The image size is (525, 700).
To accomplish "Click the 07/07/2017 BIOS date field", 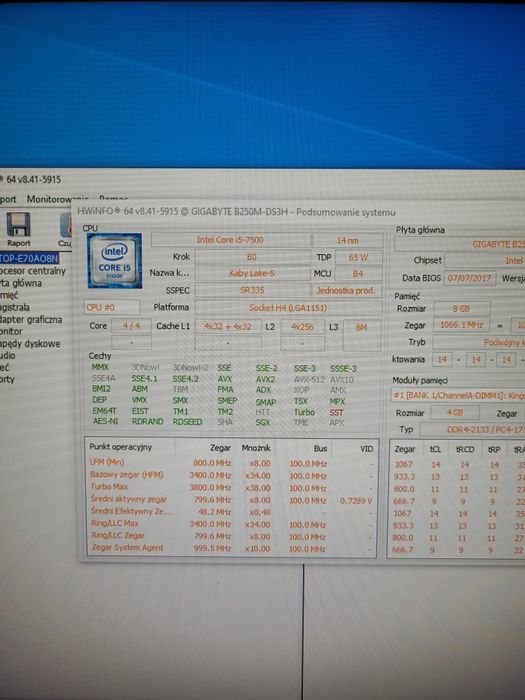I will 469,278.
